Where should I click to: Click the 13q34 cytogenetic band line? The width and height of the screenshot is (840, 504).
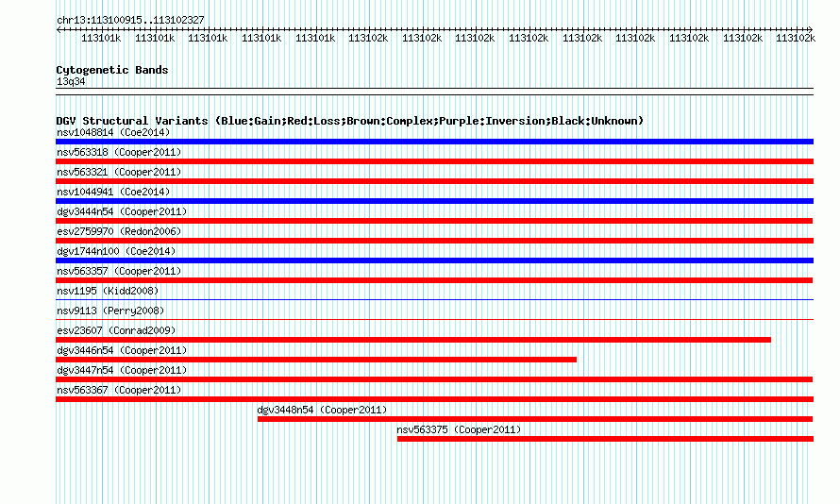pyautogui.click(x=434, y=92)
